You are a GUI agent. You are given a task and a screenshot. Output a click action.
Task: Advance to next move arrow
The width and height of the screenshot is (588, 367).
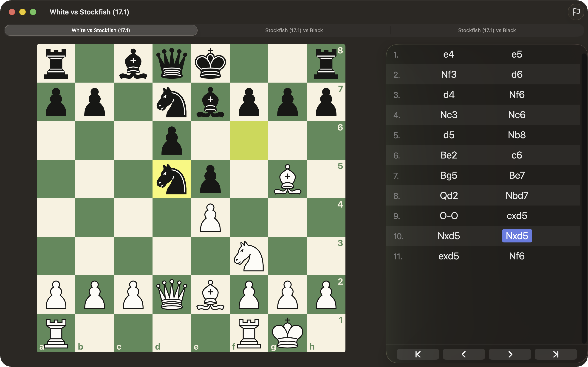(x=509, y=354)
